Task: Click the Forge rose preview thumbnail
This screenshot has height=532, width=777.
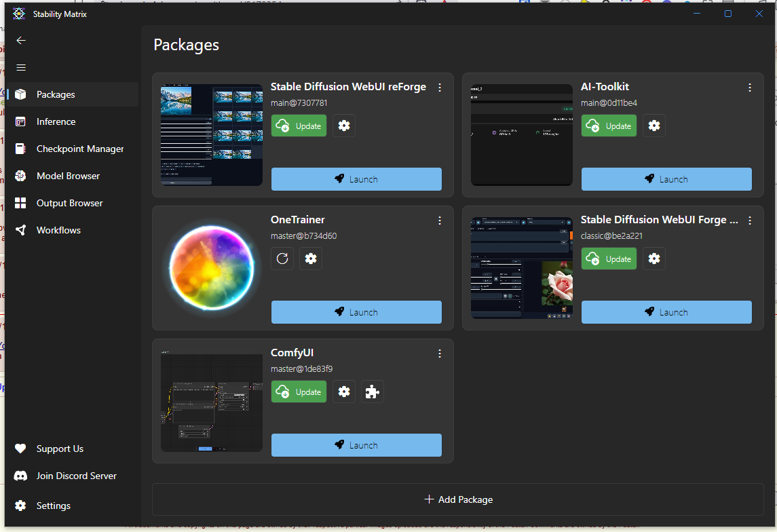Action: 522,267
